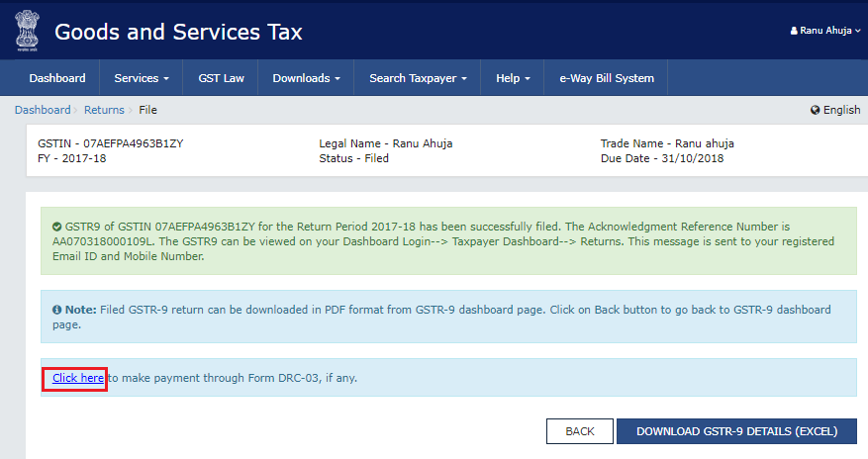This screenshot has width=868, height=459.
Task: Click the Note about PDF download
Action: pos(448,317)
